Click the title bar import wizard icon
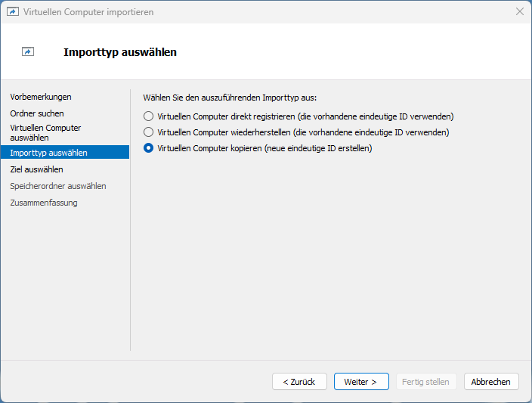 13,12
